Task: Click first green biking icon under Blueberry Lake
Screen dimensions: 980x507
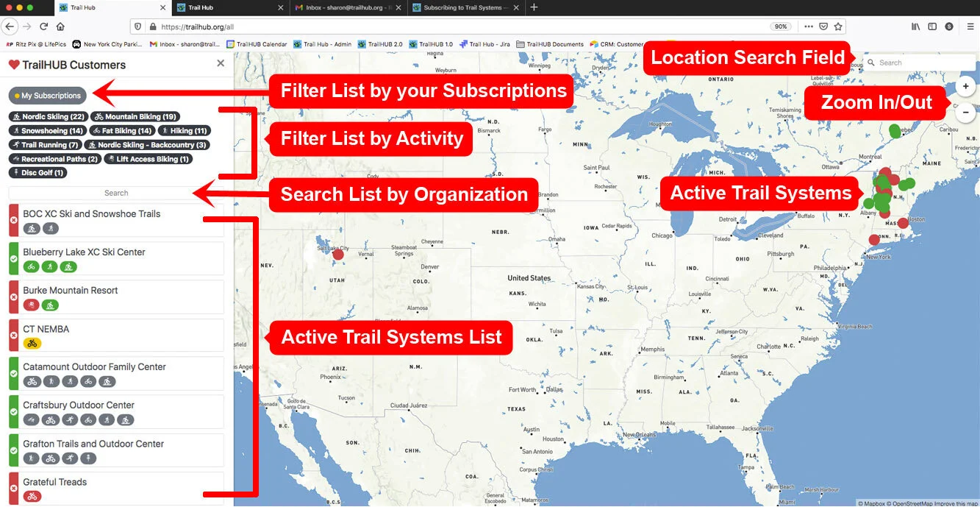Action: coord(32,266)
